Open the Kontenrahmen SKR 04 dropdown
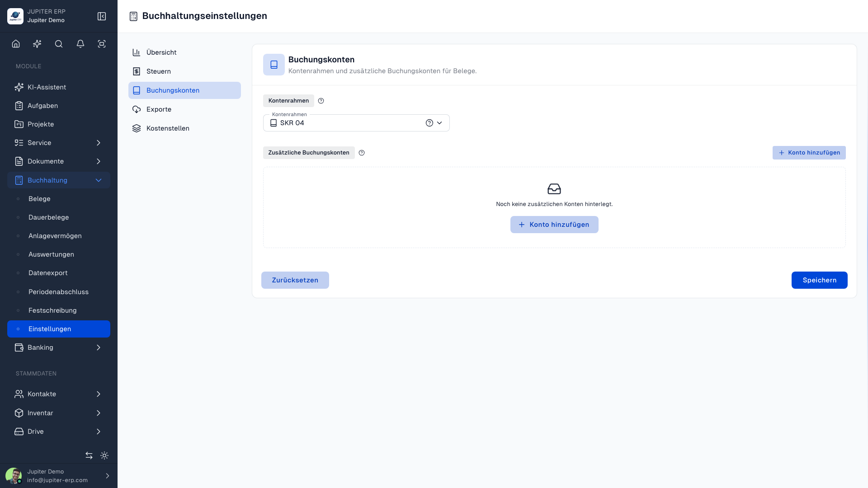Image resolution: width=868 pixels, height=488 pixels. pos(356,123)
